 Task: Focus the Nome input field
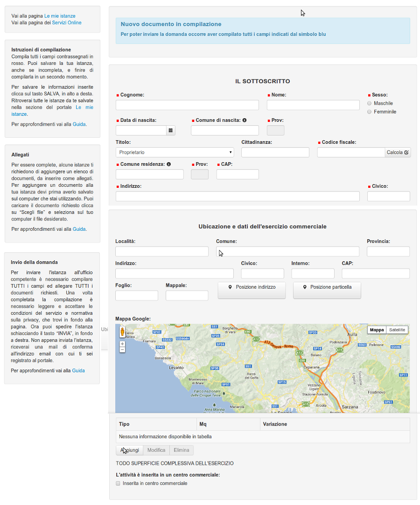click(x=313, y=105)
